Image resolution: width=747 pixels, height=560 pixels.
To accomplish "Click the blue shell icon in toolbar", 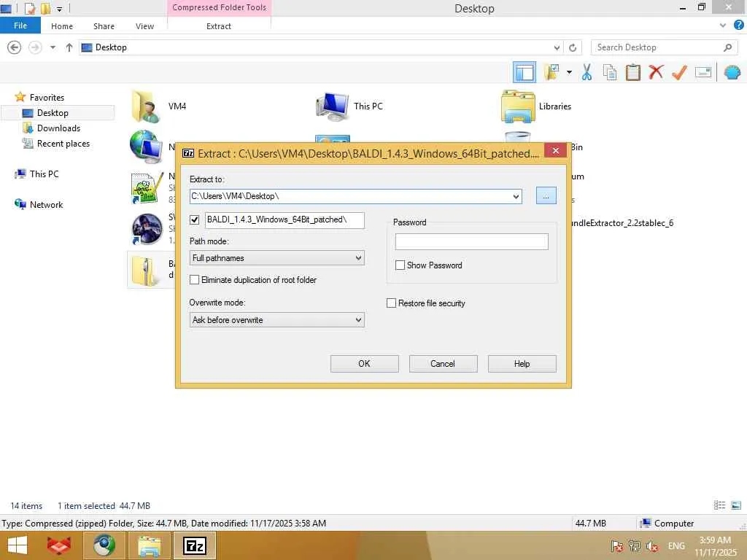I will (x=732, y=72).
